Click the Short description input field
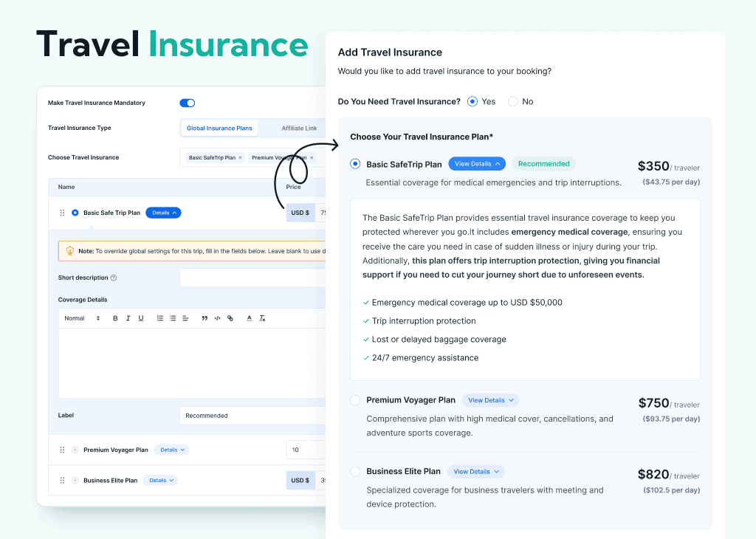Image resolution: width=756 pixels, height=539 pixels. [x=252, y=278]
